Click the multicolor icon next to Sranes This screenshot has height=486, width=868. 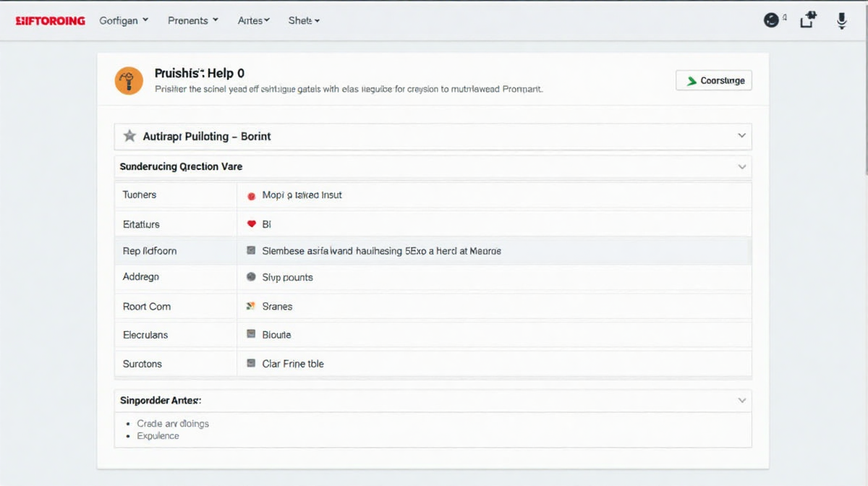click(251, 306)
